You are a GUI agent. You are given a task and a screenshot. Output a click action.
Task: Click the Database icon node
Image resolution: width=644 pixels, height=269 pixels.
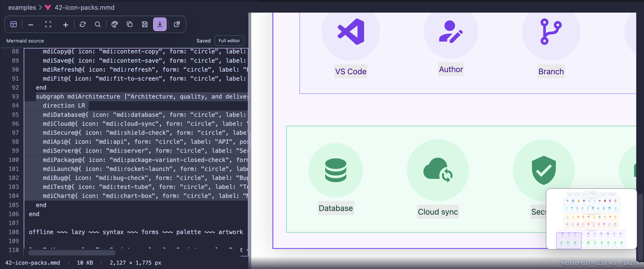(x=336, y=170)
